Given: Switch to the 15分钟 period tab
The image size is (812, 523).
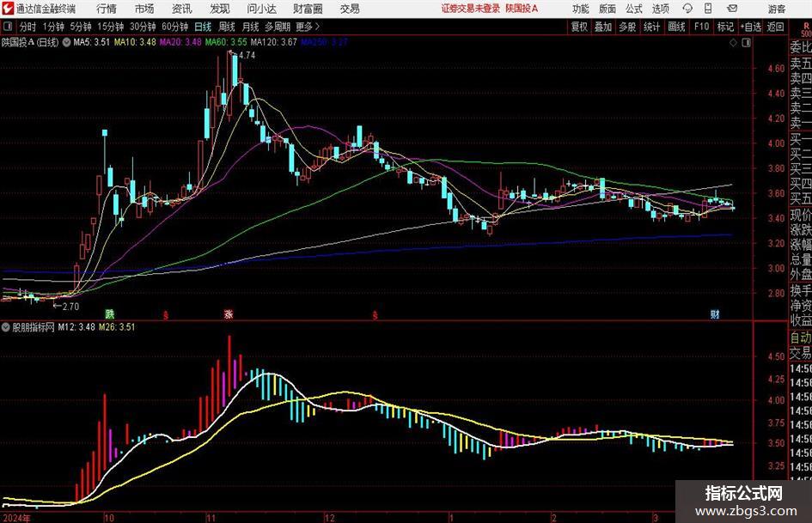Looking at the screenshot, I should 111,27.
